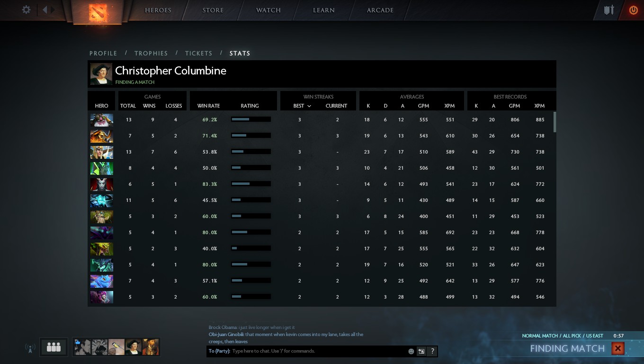Click the 806 best GPM record value
Viewport: 644px width, 364px height.
click(515, 120)
